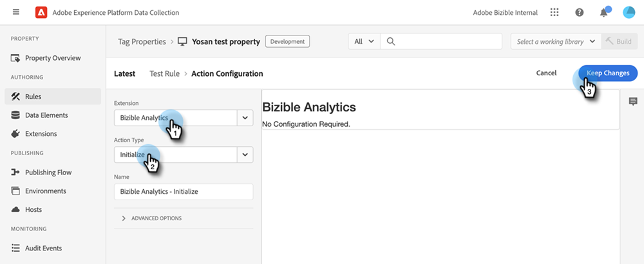Click the Tag Properties breadcrumb link
The height and width of the screenshot is (264, 644).
(x=142, y=42)
